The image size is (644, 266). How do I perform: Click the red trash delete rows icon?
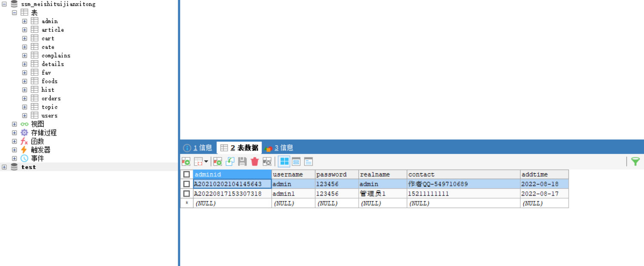(x=255, y=161)
